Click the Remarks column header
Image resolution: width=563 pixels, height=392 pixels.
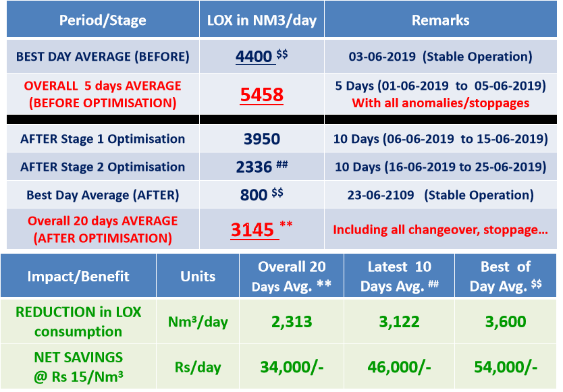(440, 20)
